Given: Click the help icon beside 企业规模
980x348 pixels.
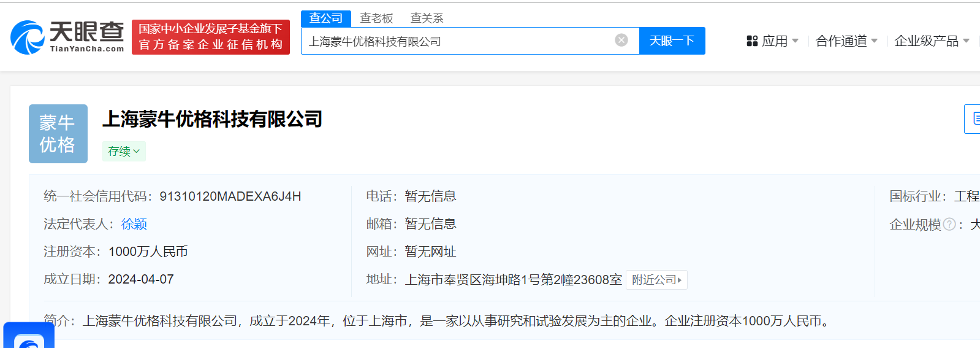Looking at the screenshot, I should 949,225.
